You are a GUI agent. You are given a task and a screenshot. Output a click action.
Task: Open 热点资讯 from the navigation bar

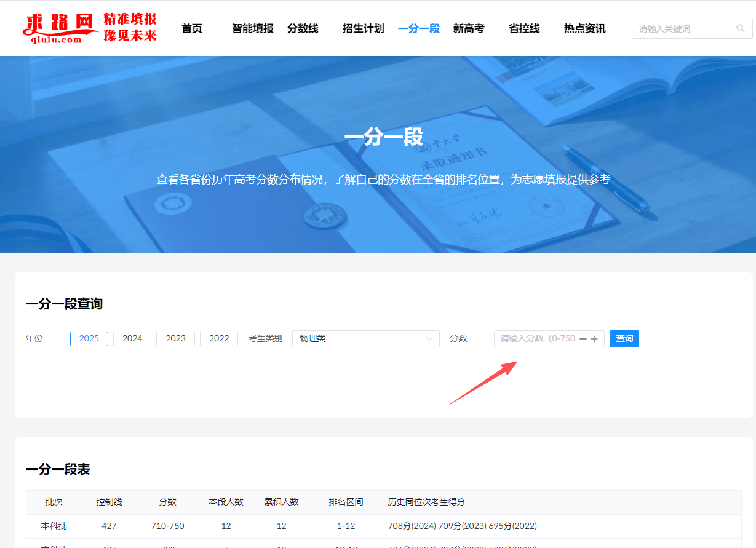click(584, 28)
